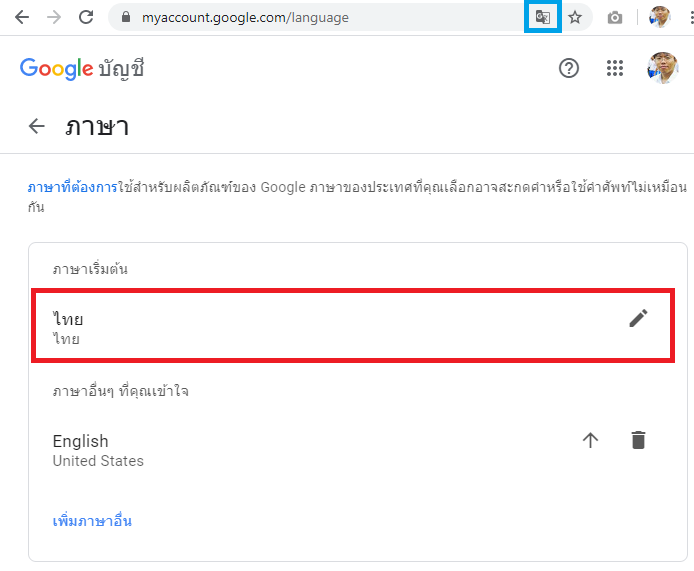Click the lock icon in address bar
Viewport: 694px width, 571px height.
point(125,17)
